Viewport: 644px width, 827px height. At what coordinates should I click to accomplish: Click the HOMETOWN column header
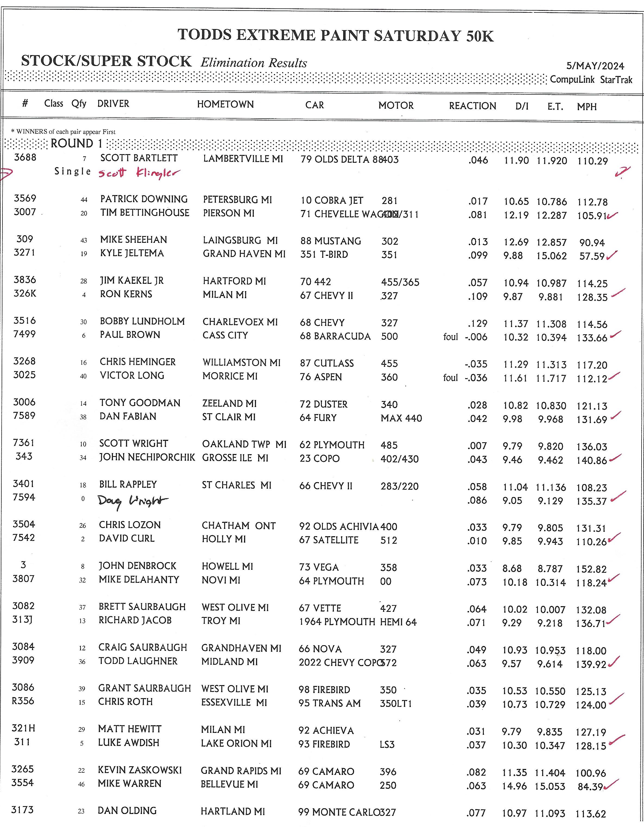(x=225, y=104)
